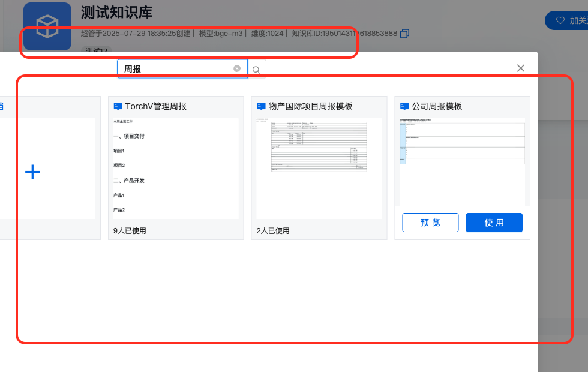The image size is (588, 372).
Task: Click the knowledge base cube icon
Action: coord(47,26)
